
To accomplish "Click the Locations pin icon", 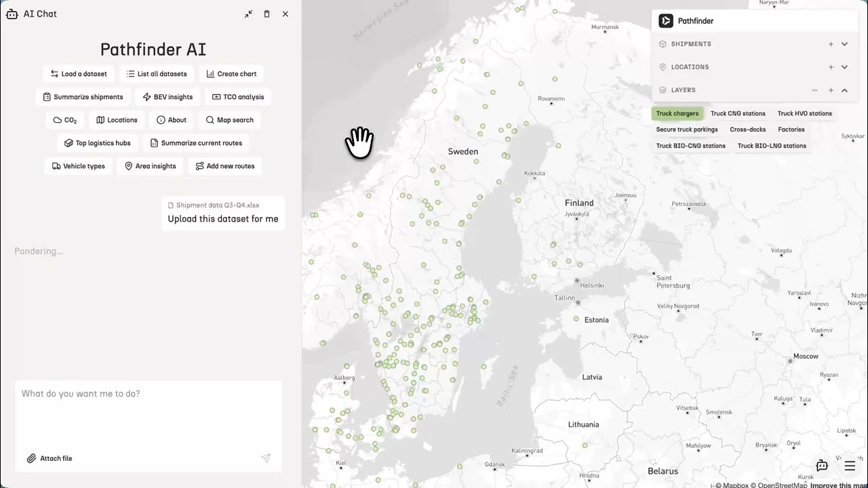I will 663,67.
